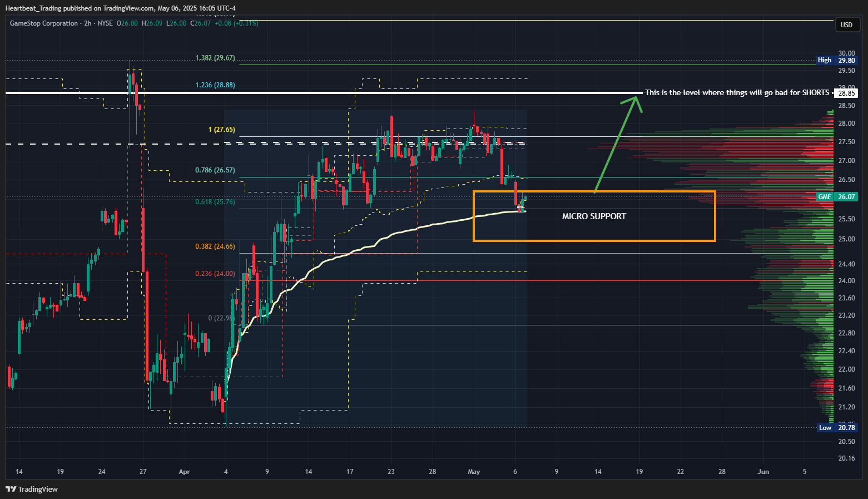Click the May label on time axis
This screenshot has height=499, width=868.
coord(474,472)
